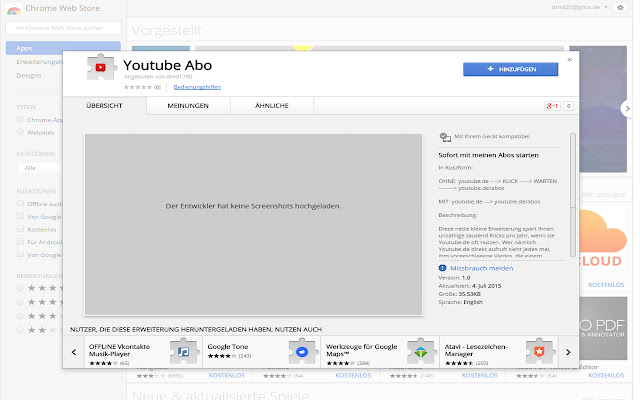This screenshot has height=400, width=640.
Task: Click the Atavi Lesezeichen-Manager icon
Action: coord(539,351)
